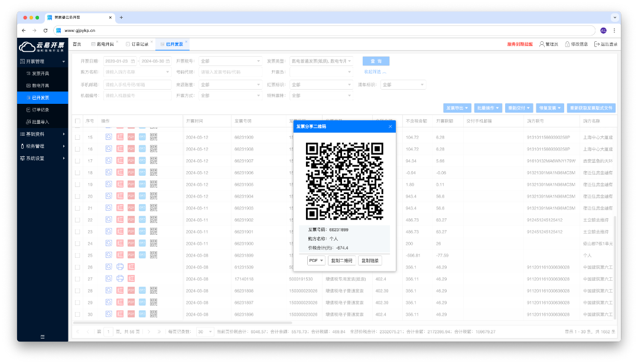Open 批量导入 in the sidebar

(43, 122)
